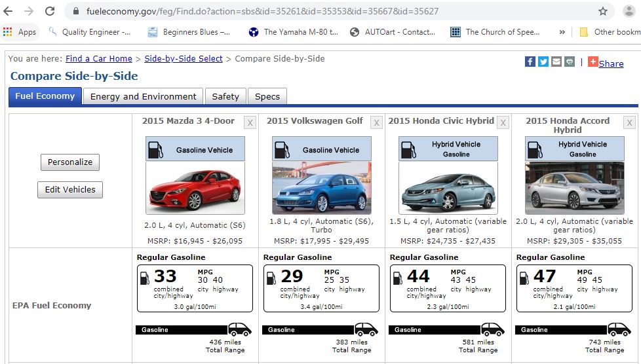Open The Church of Spee bookmark
Screen dimensions: 641x364
(495, 32)
